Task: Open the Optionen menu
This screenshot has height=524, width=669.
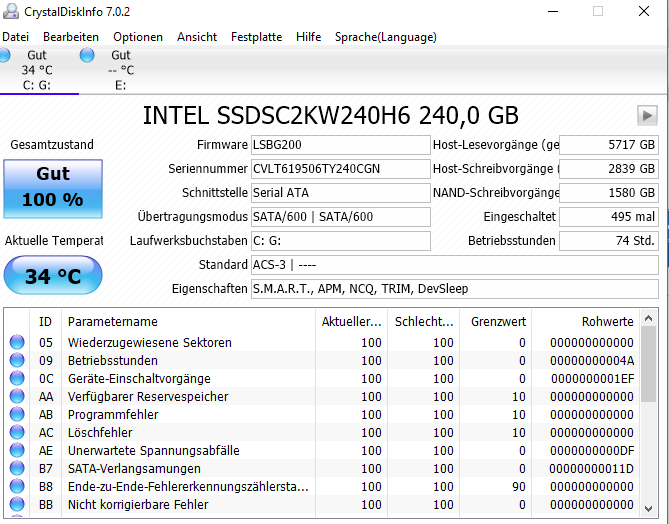Action: pos(138,37)
